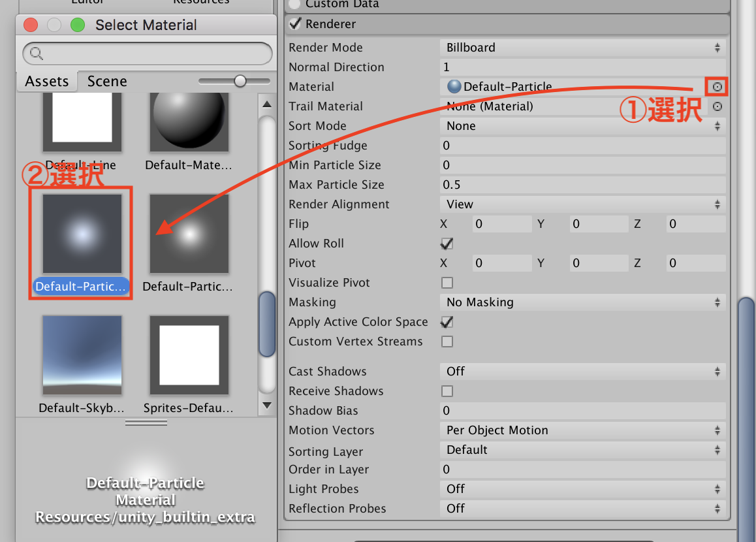
Task: Expand the Cast Shadows dropdown
Action: point(582,372)
